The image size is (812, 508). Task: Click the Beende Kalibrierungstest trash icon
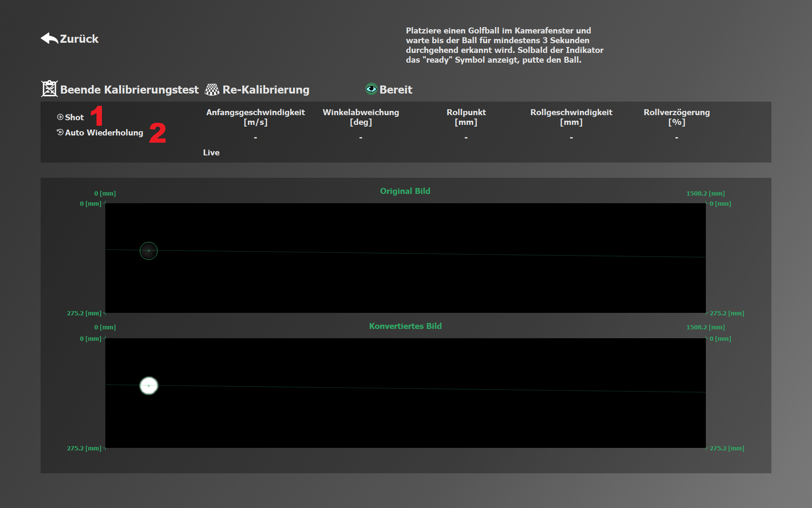pos(49,89)
